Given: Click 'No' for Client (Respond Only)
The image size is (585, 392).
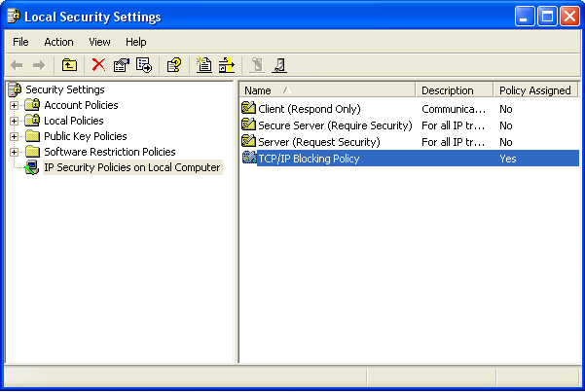Looking at the screenshot, I should (506, 109).
